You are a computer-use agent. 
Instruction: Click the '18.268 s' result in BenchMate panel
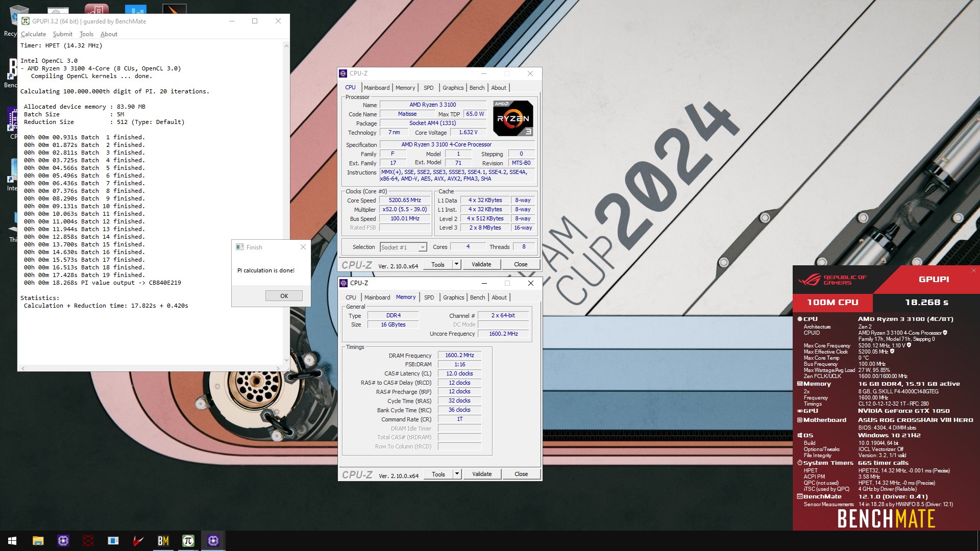(x=926, y=303)
